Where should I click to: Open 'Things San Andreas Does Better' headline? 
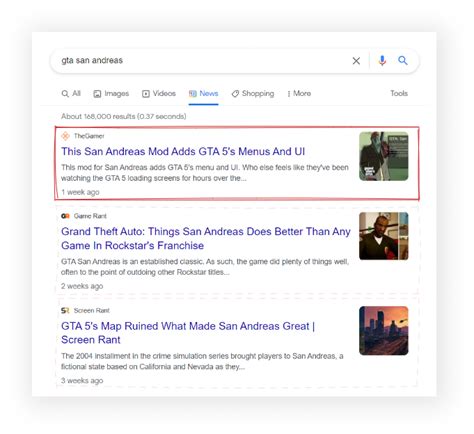pos(206,238)
